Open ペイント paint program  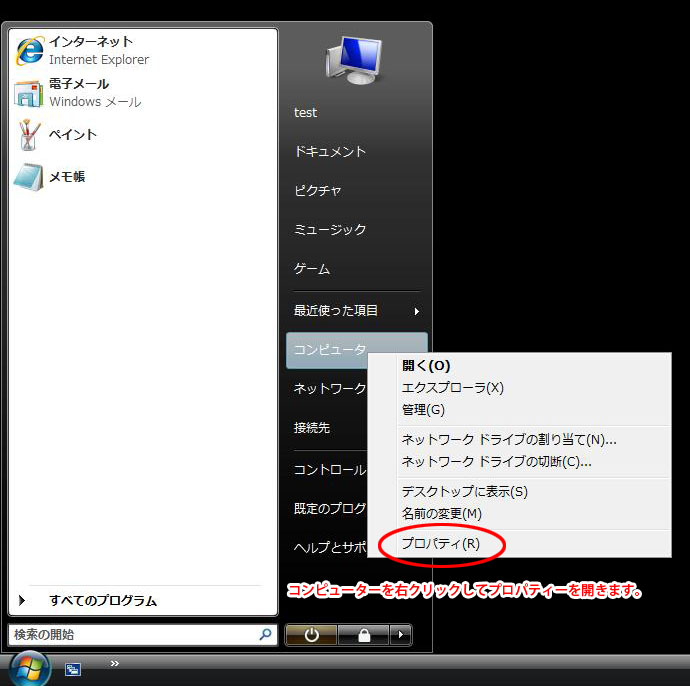click(143, 135)
